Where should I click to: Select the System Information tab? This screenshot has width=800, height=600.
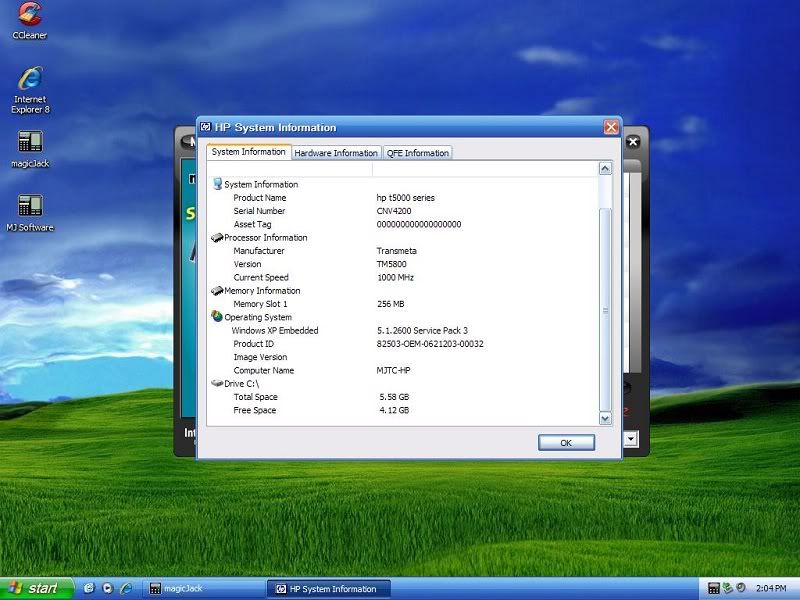pos(249,152)
